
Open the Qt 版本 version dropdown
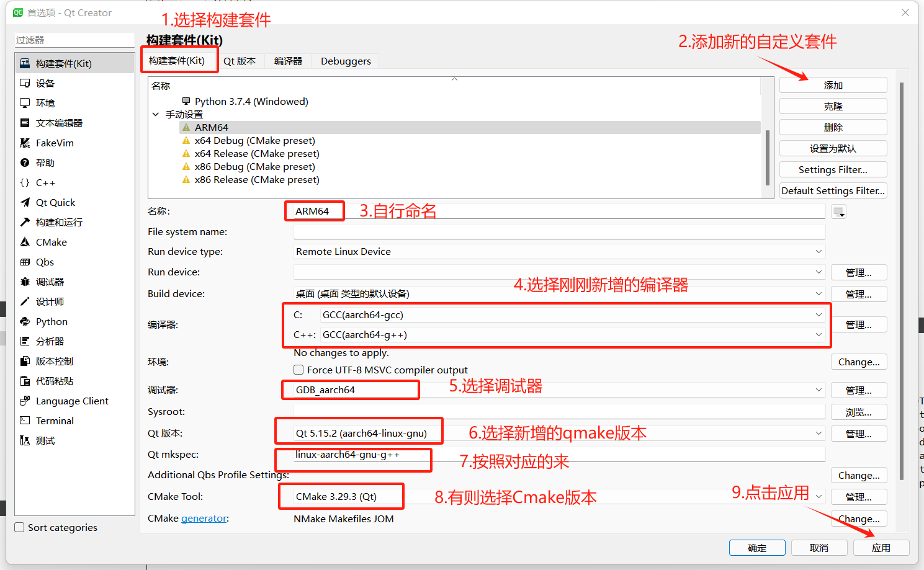(x=559, y=434)
